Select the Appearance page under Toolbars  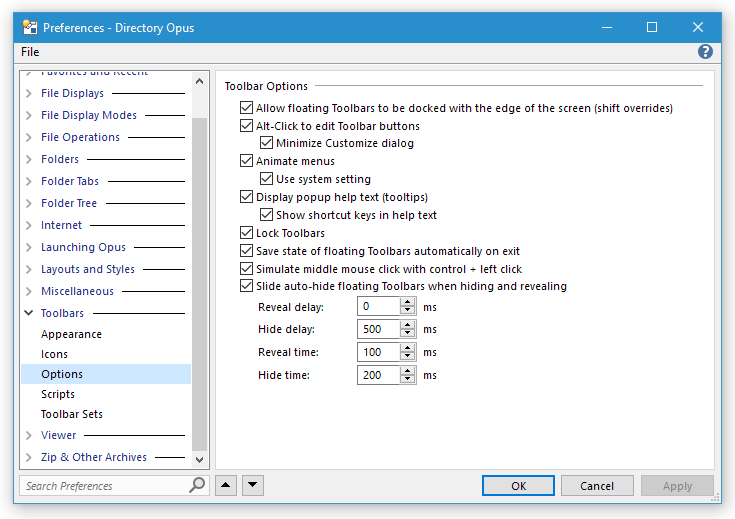click(x=71, y=334)
